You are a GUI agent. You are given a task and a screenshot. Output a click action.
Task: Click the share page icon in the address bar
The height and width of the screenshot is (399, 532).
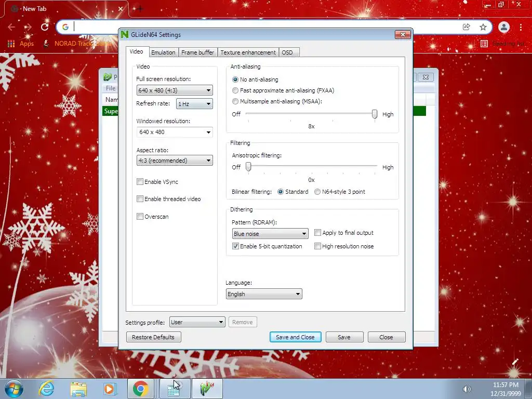coord(467,27)
